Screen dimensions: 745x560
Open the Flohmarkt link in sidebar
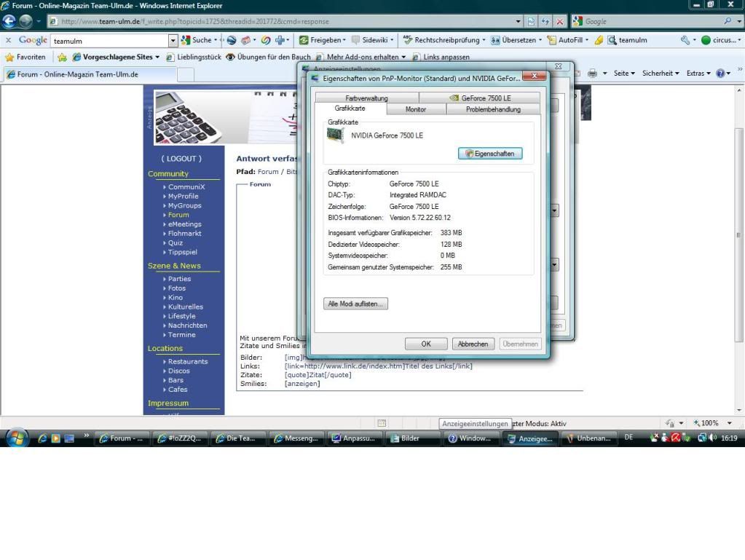pyautogui.click(x=184, y=234)
